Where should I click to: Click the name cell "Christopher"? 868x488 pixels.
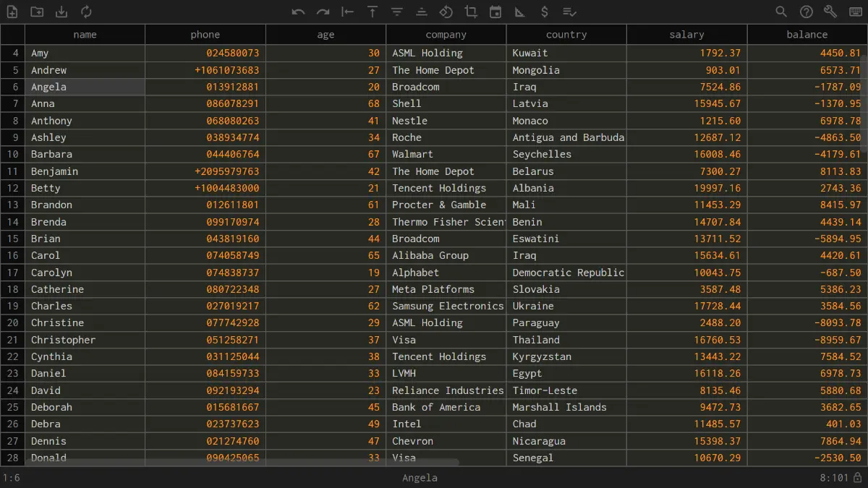(x=85, y=340)
